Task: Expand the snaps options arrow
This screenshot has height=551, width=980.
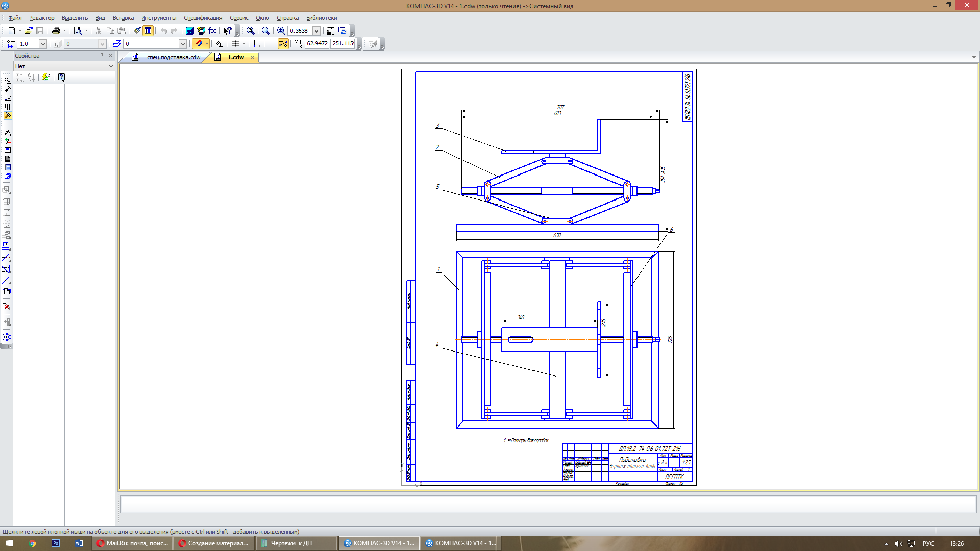Action: tap(207, 44)
